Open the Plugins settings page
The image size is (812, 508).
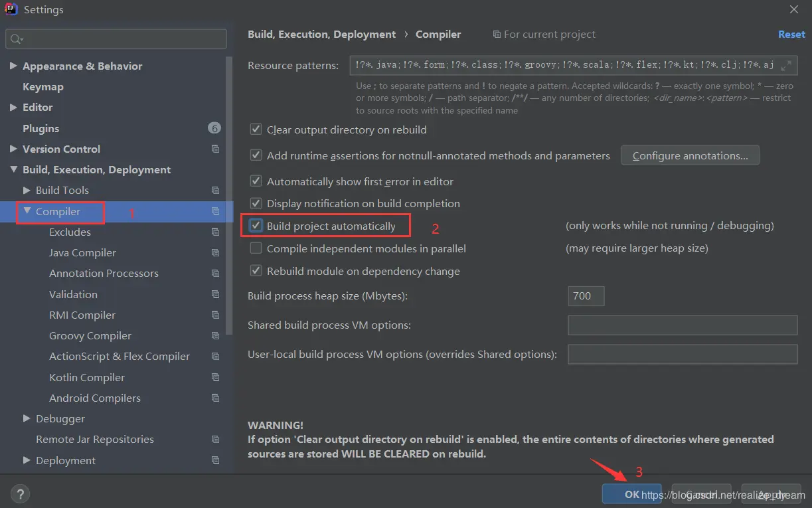(x=41, y=128)
